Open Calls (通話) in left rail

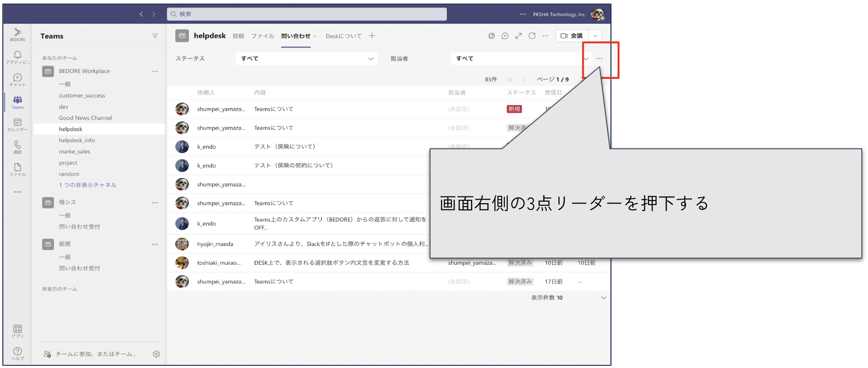click(x=17, y=147)
